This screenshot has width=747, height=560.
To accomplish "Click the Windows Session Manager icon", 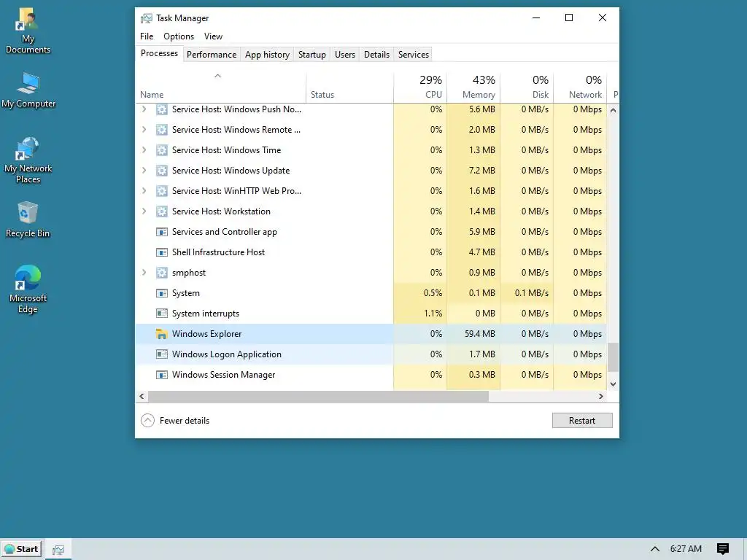I will point(162,375).
